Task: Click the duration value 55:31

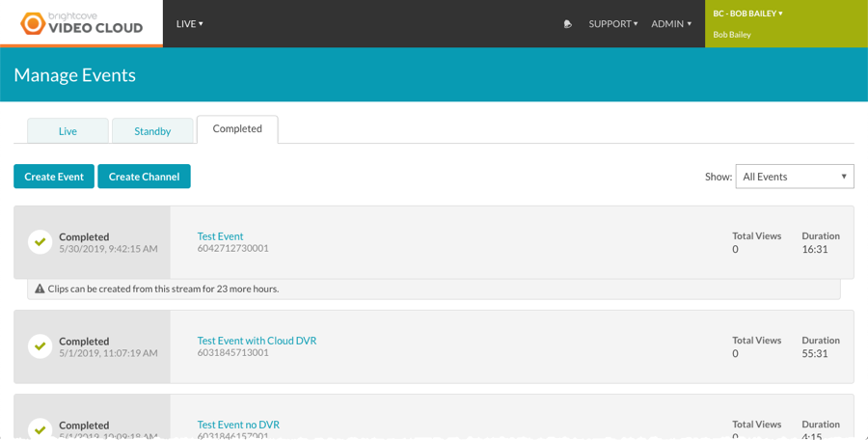Action: tap(815, 353)
